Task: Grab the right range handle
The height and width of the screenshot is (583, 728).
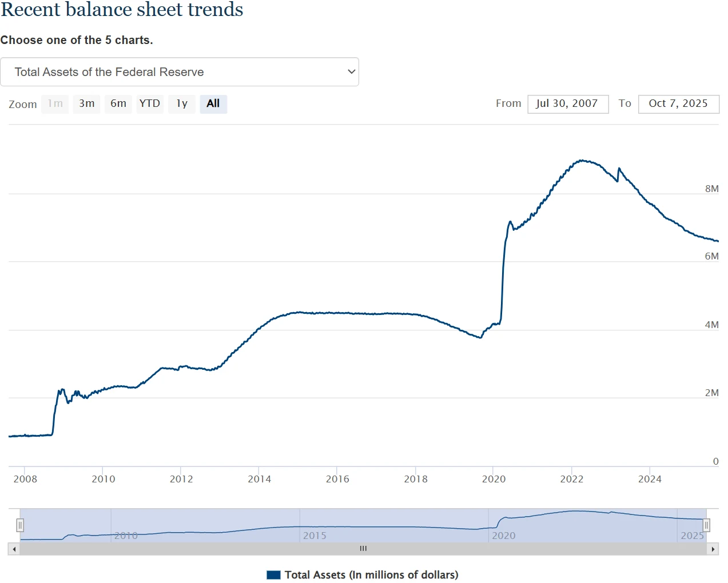Action: coord(706,525)
